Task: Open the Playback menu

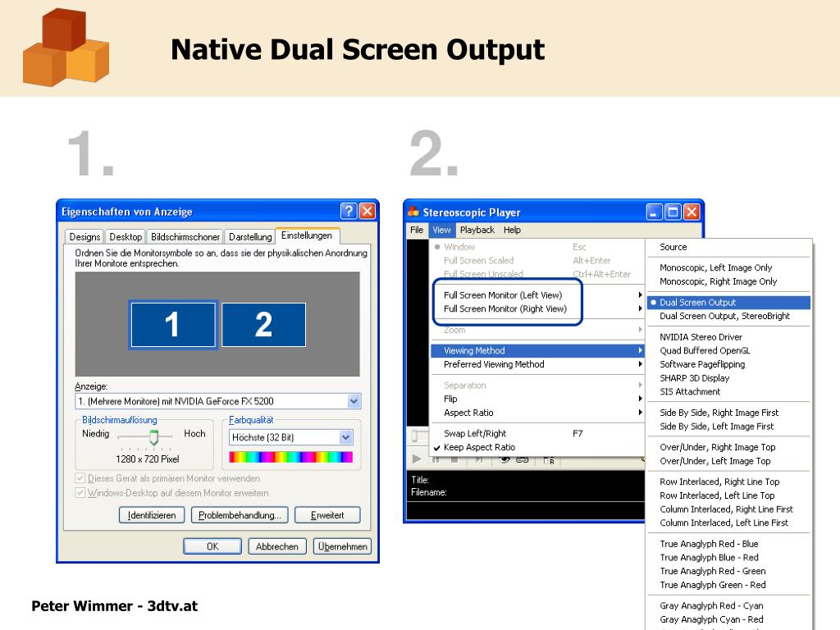Action: click(x=477, y=231)
